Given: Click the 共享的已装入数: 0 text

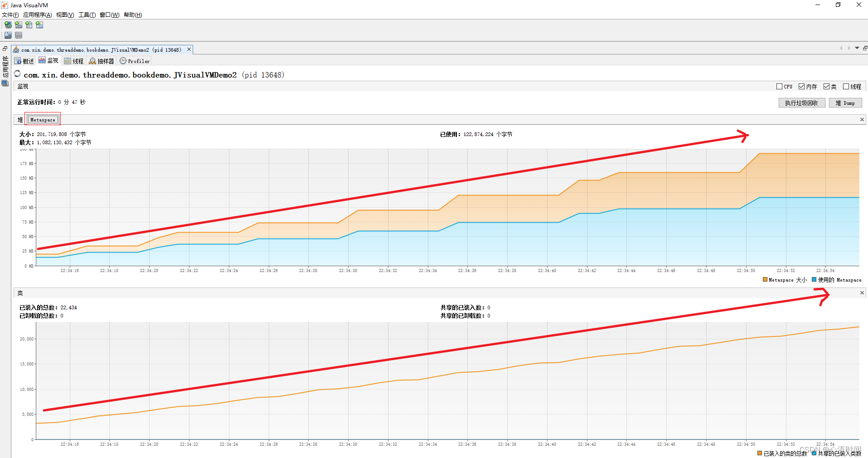Looking at the screenshot, I should pos(466,307).
